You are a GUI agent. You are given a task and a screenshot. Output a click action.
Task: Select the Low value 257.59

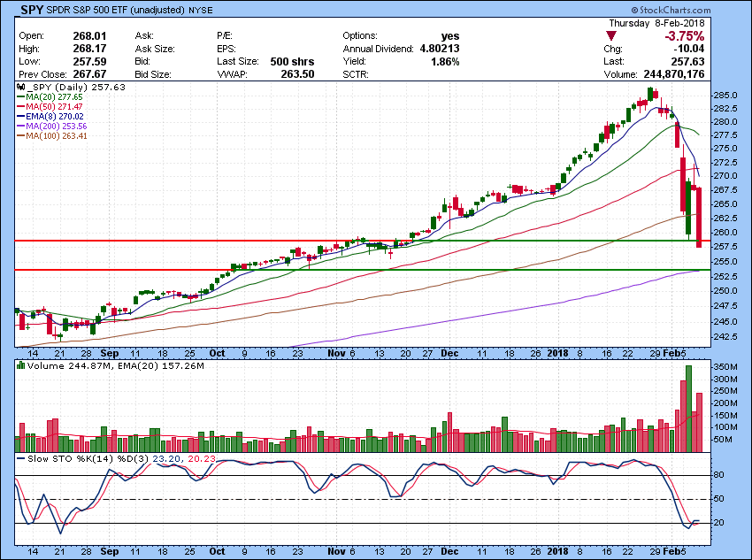[x=89, y=61]
